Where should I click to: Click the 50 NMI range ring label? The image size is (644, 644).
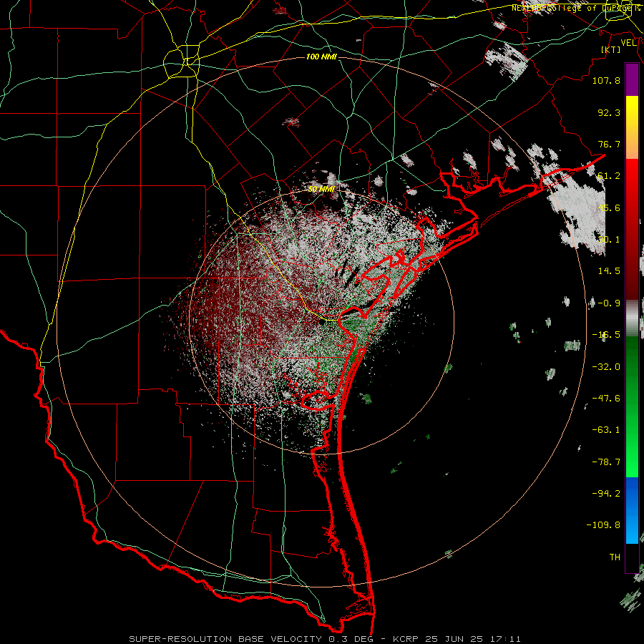click(x=321, y=189)
